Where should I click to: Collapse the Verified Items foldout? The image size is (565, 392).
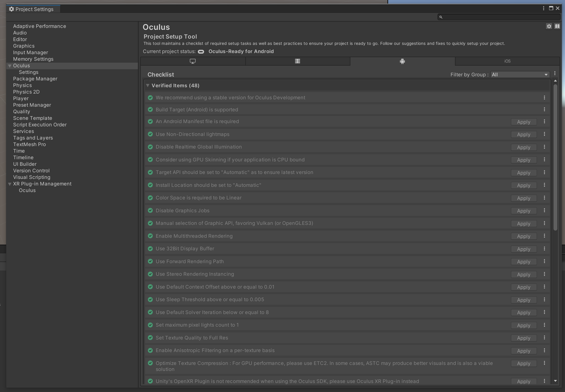click(148, 86)
